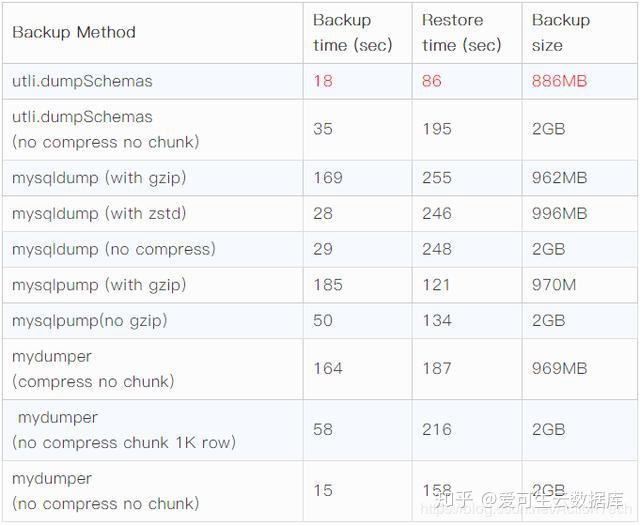Screen dimensions: 640x526
Task: Select the "mysqldump (no compress)" row label
Action: click(x=113, y=249)
